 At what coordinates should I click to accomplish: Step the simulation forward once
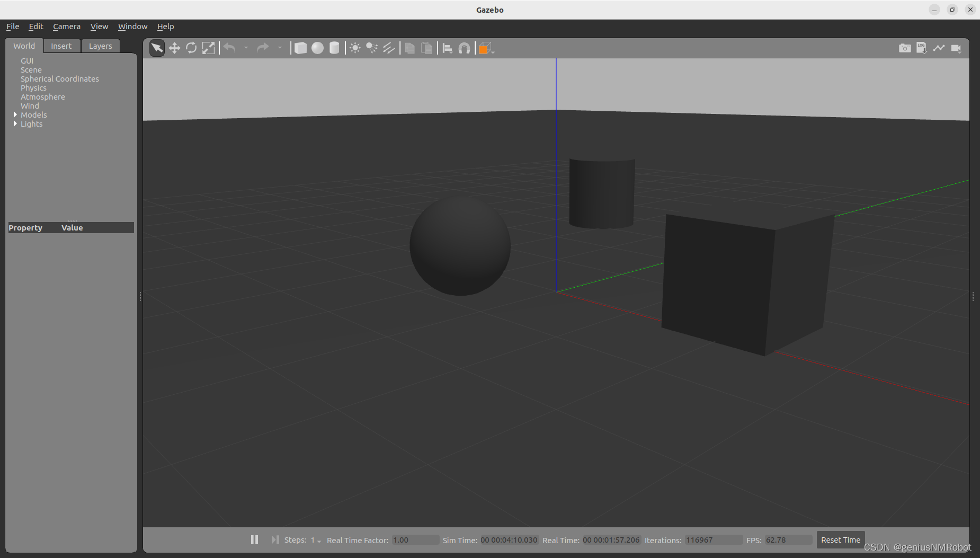pyautogui.click(x=275, y=539)
